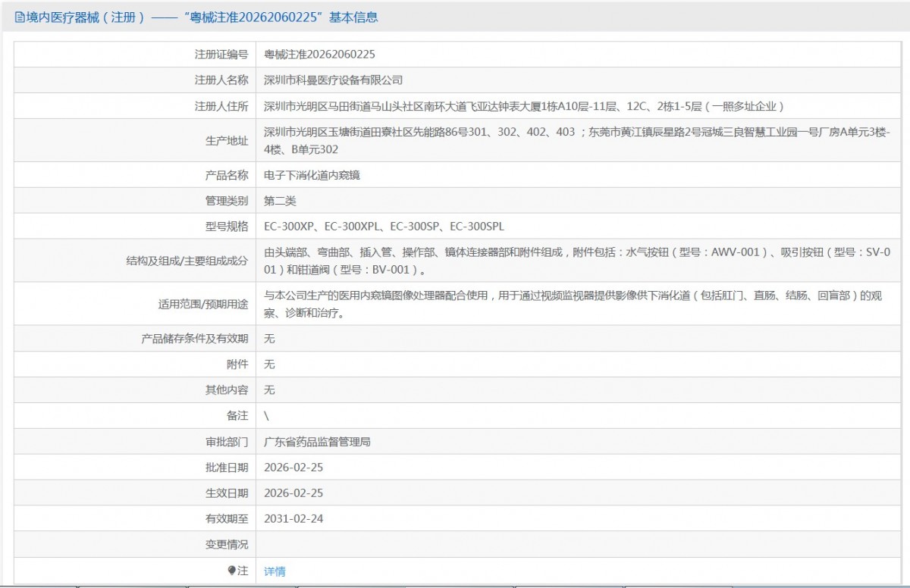The width and height of the screenshot is (910, 588).
Task: Click the model specs EC-300XP list
Action: tap(384, 227)
